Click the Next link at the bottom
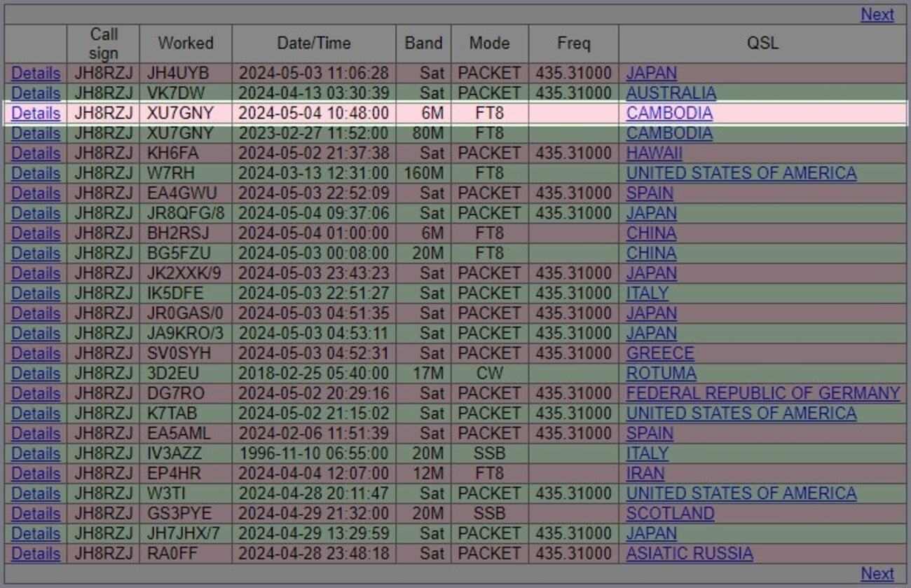Screen dimensions: 911x588 877,573
